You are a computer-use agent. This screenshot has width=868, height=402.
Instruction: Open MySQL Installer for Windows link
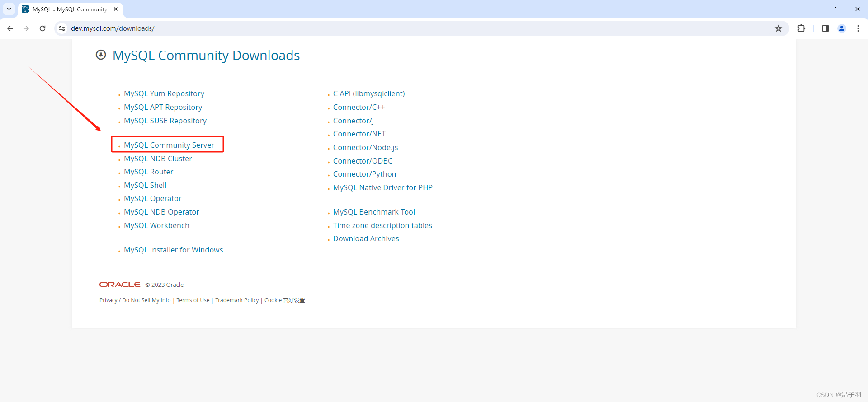click(x=174, y=250)
